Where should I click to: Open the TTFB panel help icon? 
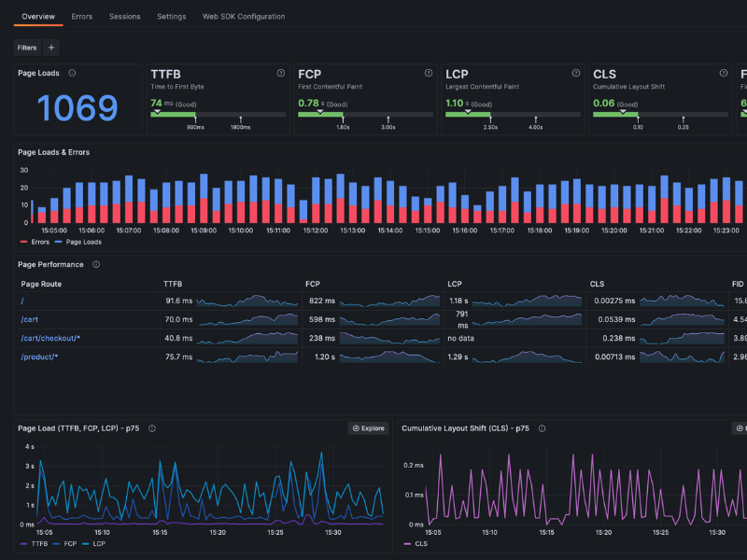(x=281, y=73)
